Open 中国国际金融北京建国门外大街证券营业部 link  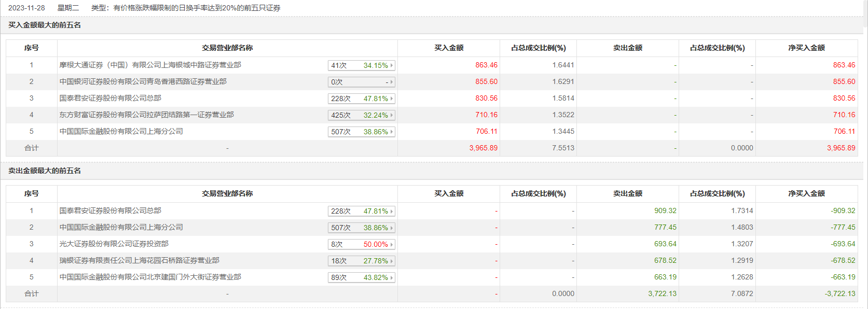pos(150,277)
